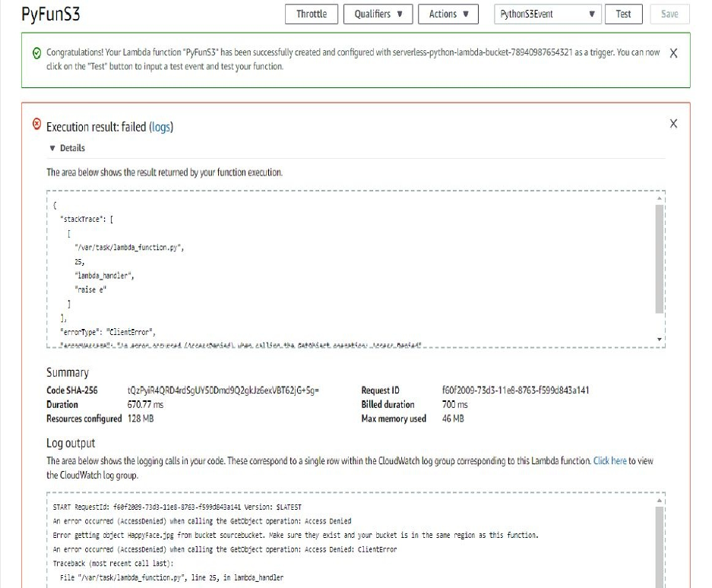Click the result box scrollbar thumb
Image resolution: width=712 pixels, height=588 pixels.
pos(660,259)
